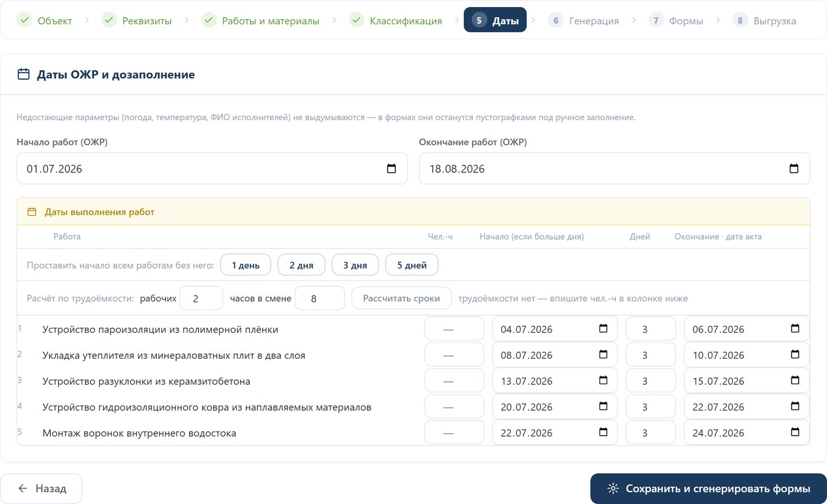Focus the рабочих count field
This screenshot has width=827, height=504.
[201, 299]
